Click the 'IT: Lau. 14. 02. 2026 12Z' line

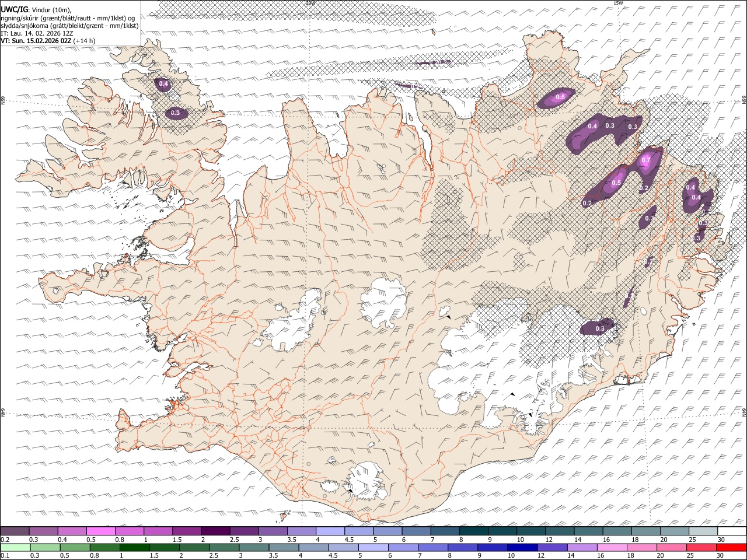37,33
